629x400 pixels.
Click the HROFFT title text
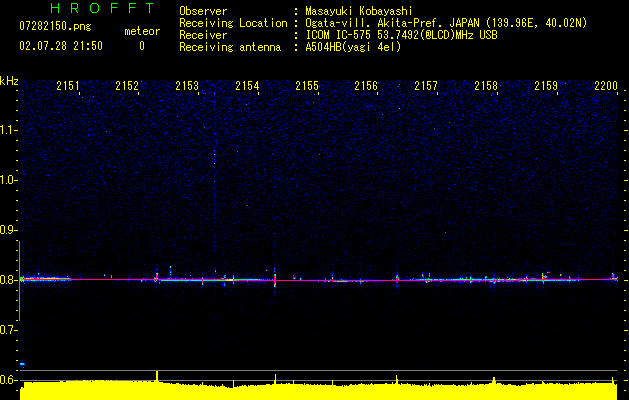pos(103,8)
